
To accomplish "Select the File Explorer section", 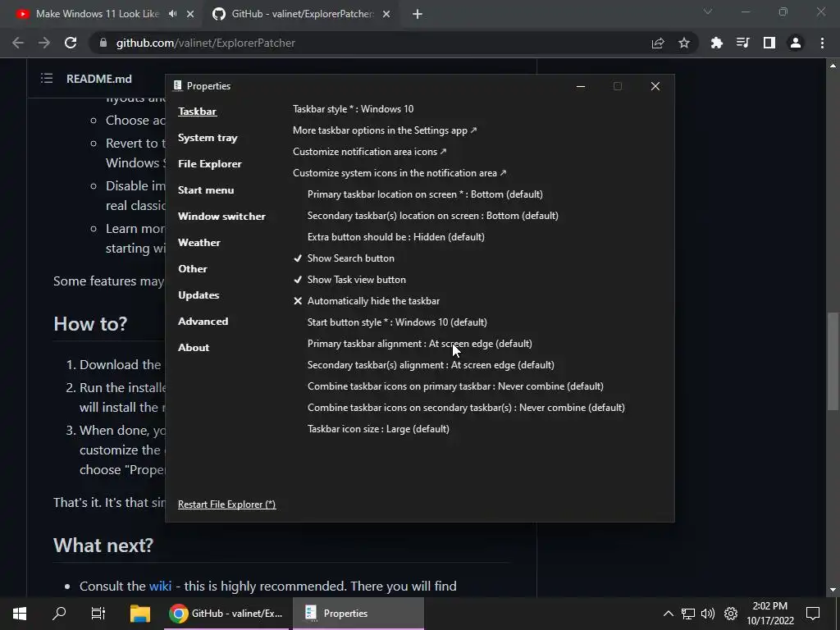I will coord(209,164).
